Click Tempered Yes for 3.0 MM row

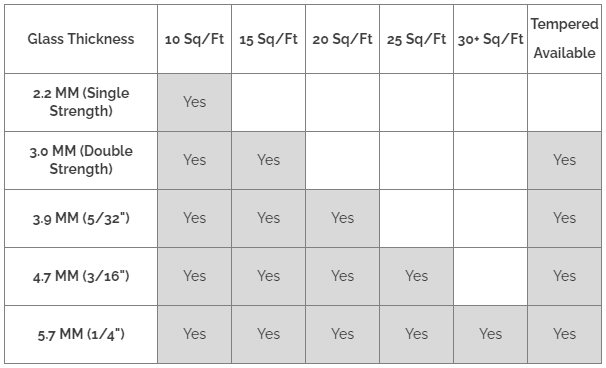(x=564, y=160)
